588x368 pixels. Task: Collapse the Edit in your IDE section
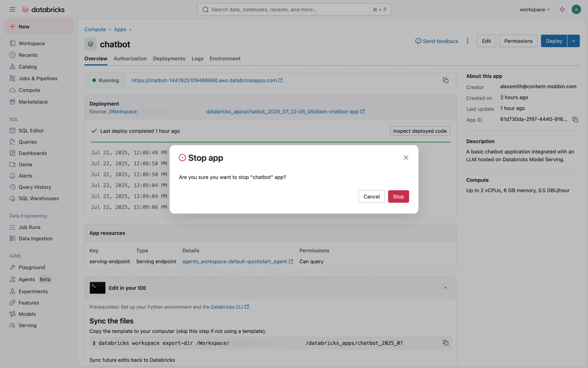pyautogui.click(x=445, y=288)
